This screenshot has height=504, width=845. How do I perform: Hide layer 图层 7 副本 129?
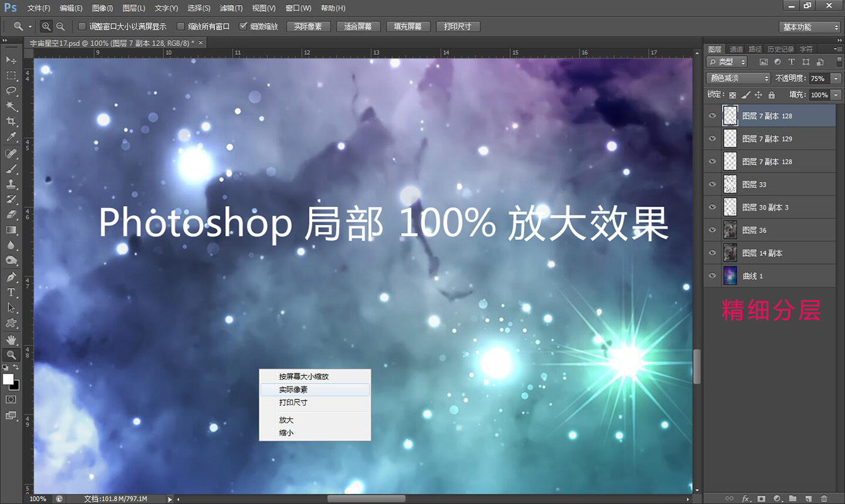pyautogui.click(x=713, y=139)
